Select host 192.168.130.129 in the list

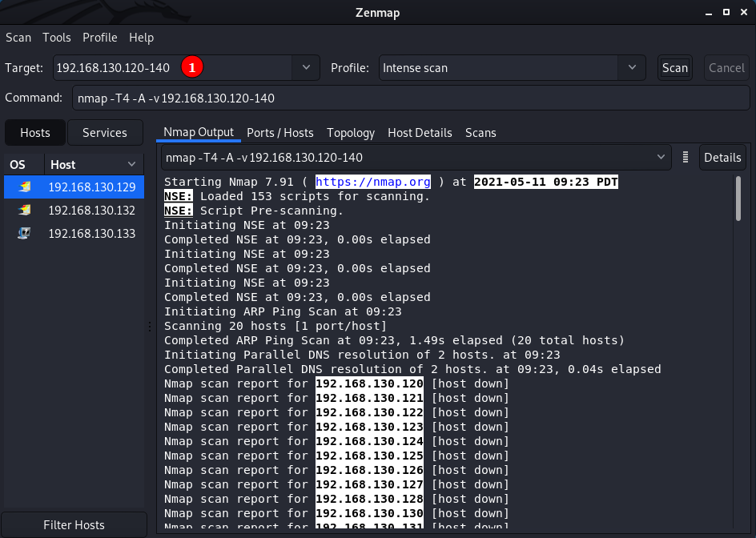click(x=74, y=187)
